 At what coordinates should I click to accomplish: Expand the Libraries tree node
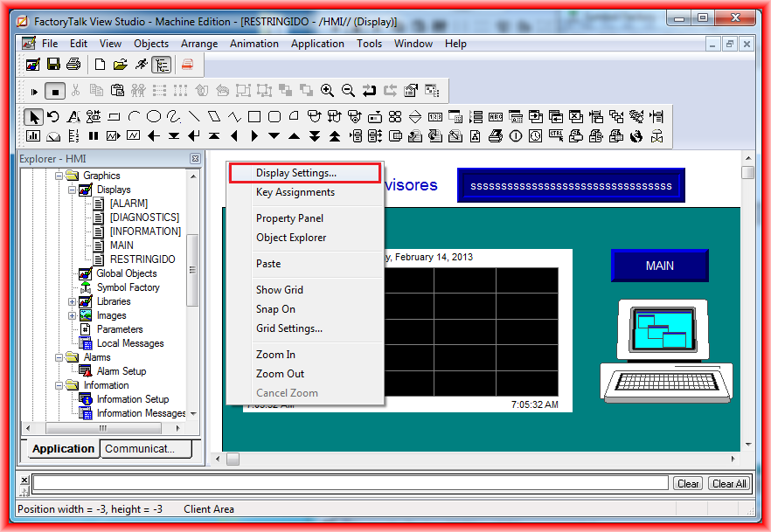73,301
